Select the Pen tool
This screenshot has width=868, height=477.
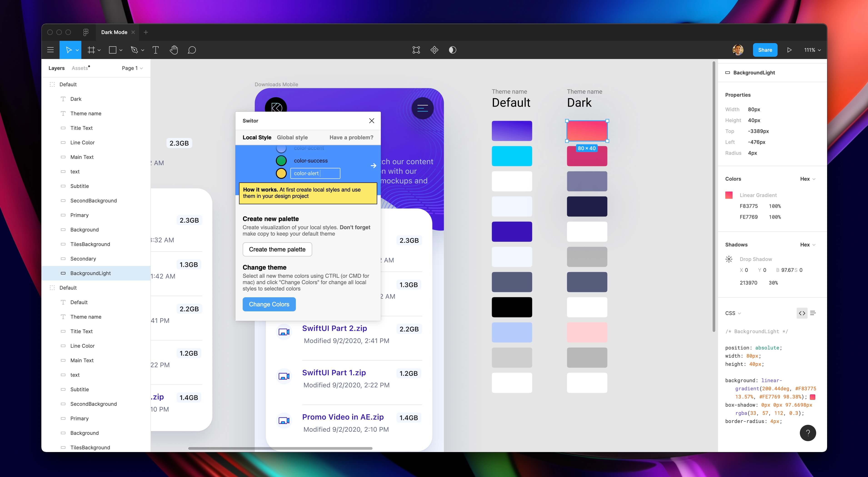(135, 50)
